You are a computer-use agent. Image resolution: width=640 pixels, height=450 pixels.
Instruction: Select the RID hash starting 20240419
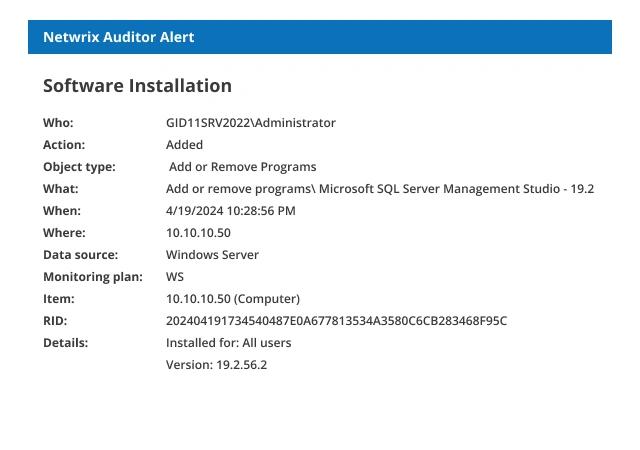336,321
